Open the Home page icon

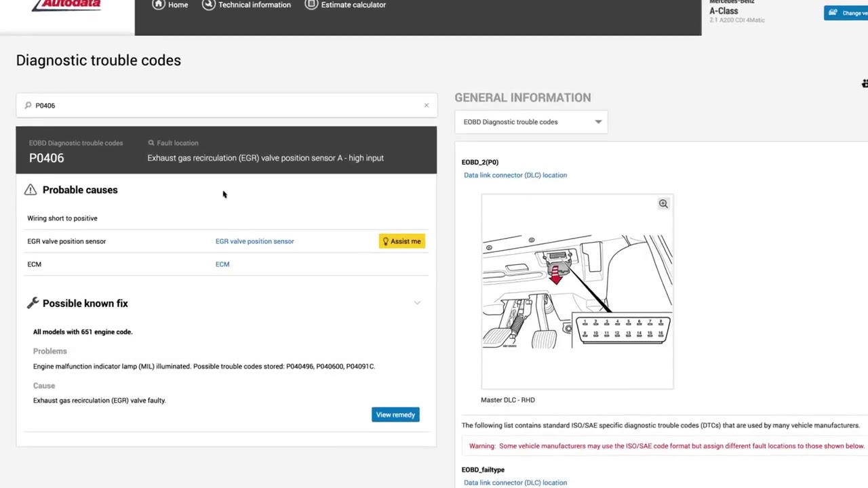tap(158, 5)
